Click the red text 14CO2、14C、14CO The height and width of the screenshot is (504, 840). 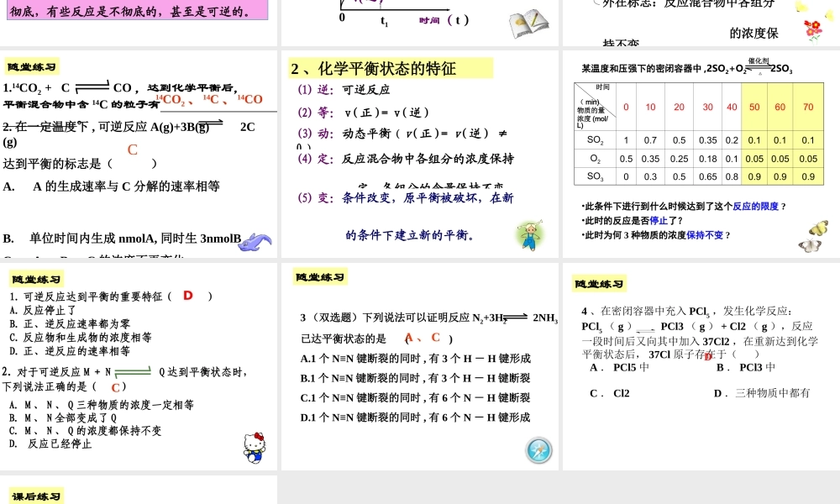(209, 99)
